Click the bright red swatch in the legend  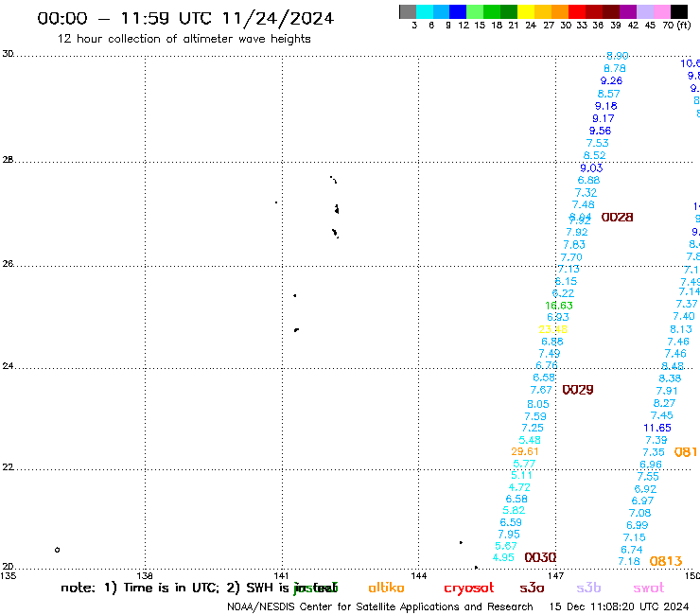point(577,11)
